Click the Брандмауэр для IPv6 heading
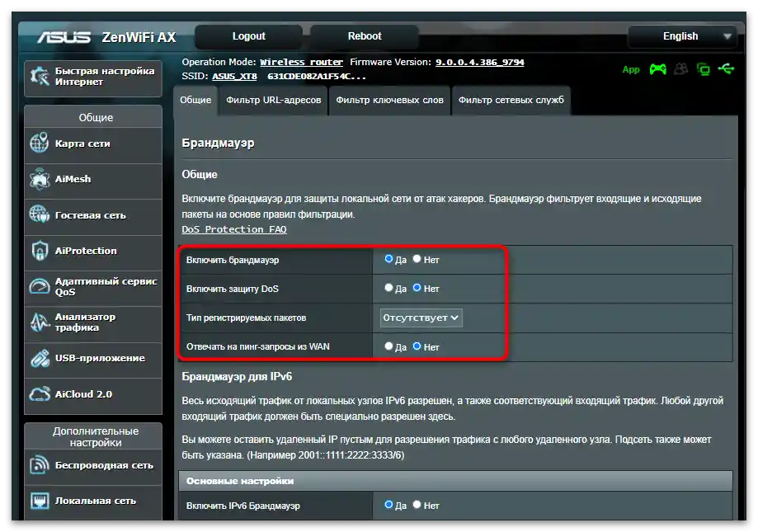Image resolution: width=758 pixels, height=532 pixels. [237, 376]
